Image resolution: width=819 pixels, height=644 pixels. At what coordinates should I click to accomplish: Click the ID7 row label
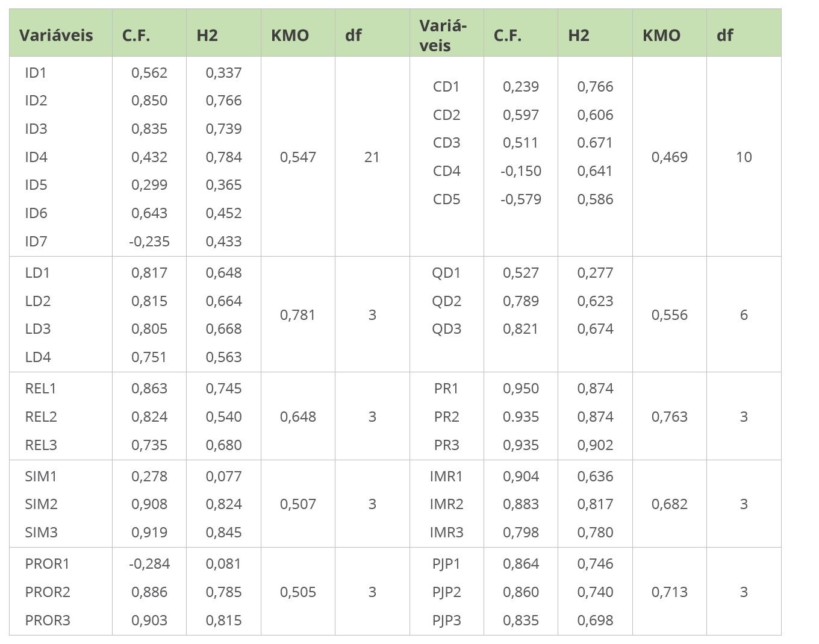(36, 242)
